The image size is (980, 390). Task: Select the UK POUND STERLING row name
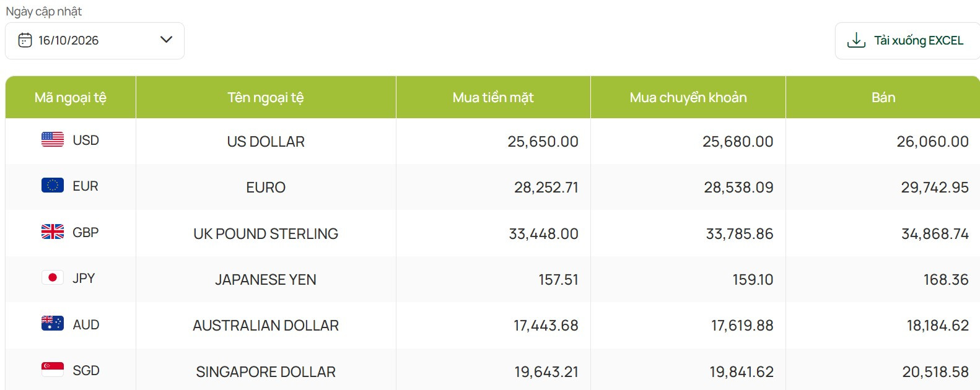click(x=266, y=234)
